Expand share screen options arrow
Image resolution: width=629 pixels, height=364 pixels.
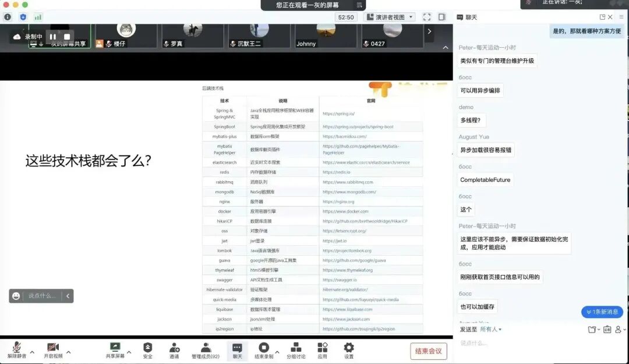129,352
